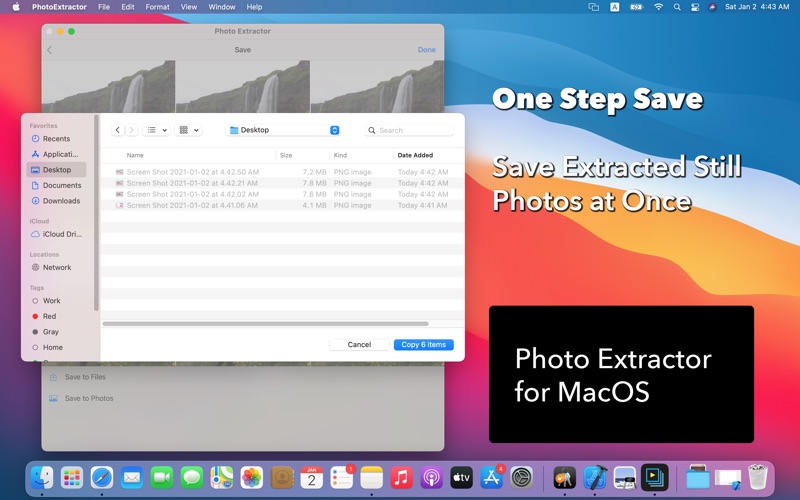
Task: Sort files by Kind column
Action: (340, 155)
